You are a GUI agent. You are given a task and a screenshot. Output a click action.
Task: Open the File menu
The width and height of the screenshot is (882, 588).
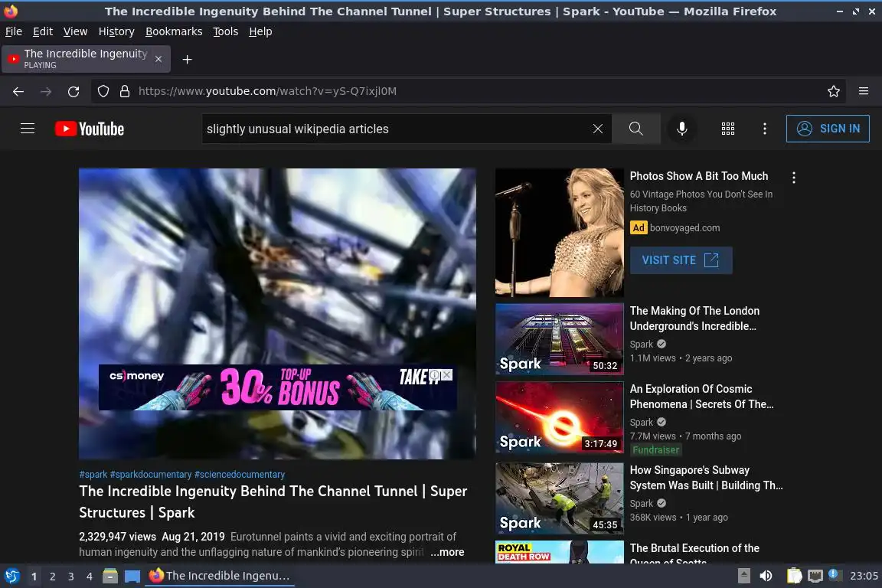coord(14,31)
